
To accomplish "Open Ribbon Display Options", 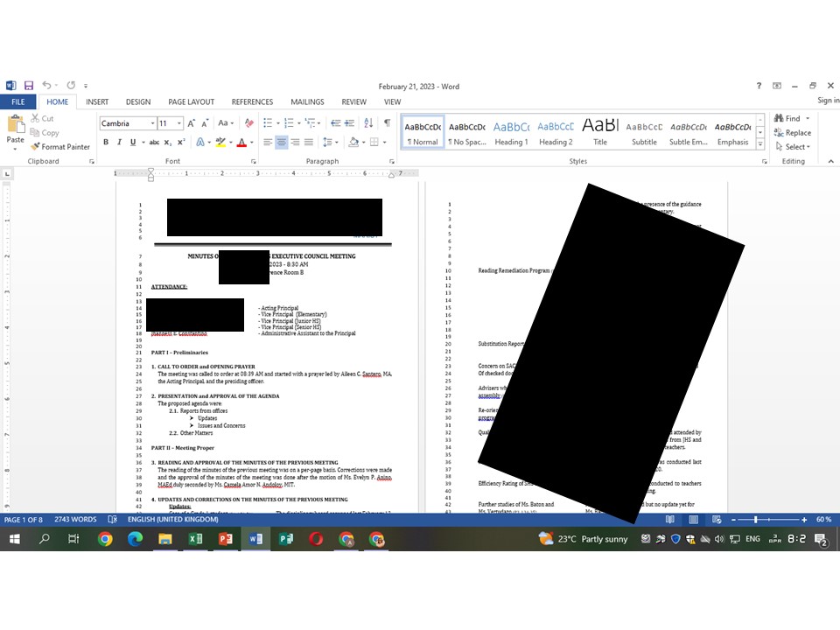I will [777, 86].
